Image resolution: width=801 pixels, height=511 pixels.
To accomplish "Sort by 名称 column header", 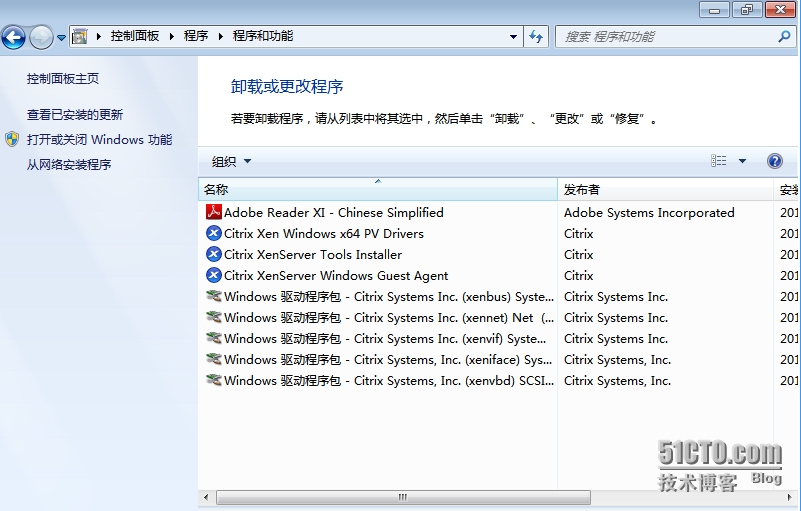I will 378,190.
